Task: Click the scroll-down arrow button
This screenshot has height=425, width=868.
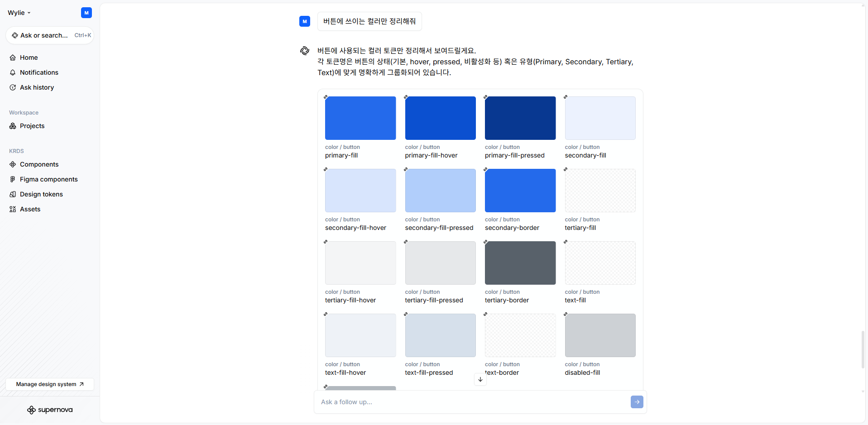Action: (480, 379)
